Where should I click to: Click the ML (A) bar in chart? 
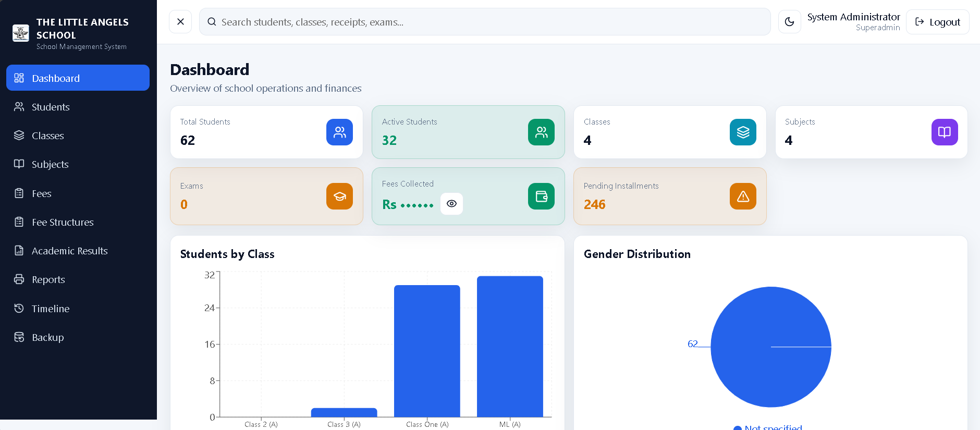[x=510, y=347]
